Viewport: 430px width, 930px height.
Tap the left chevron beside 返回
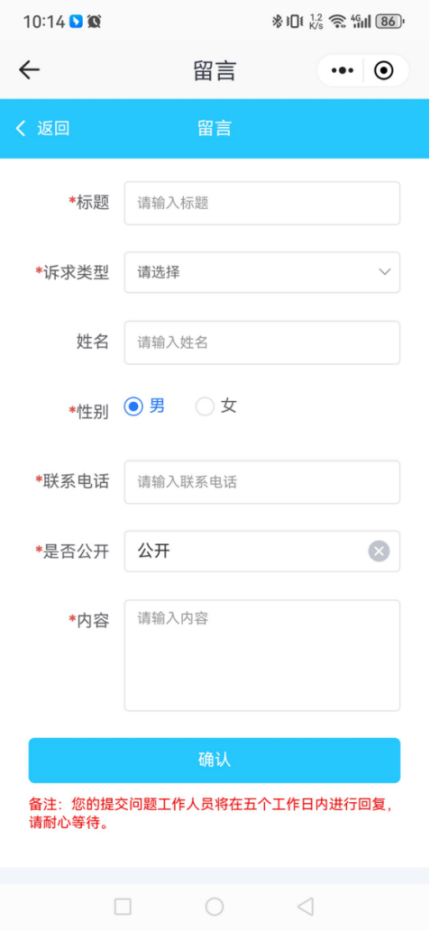click(21, 128)
